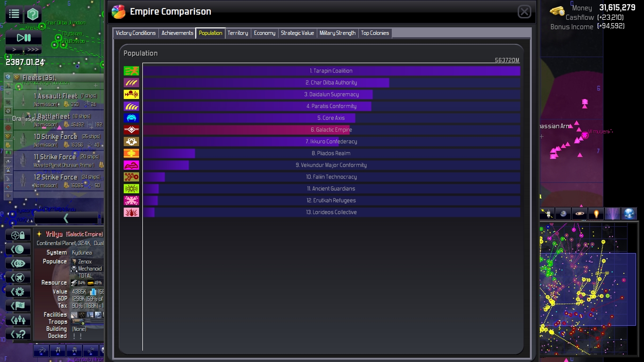The width and height of the screenshot is (644, 362).
Task: Toggle the blue planet map overlay icon
Action: (563, 214)
